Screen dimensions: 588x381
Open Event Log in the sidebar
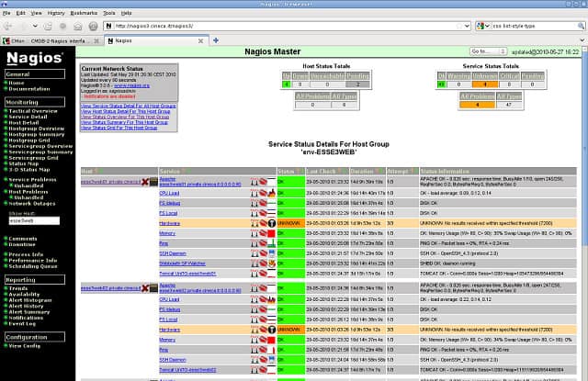click(x=22, y=323)
